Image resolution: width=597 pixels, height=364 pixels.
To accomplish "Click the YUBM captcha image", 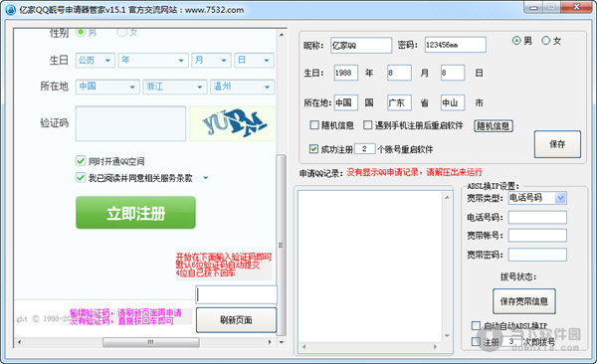I will point(232,123).
